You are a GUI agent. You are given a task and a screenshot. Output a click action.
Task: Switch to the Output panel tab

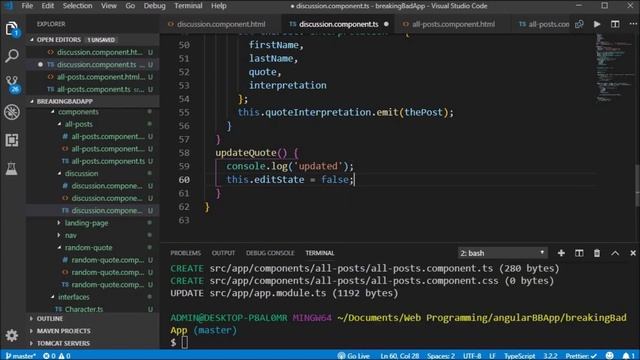[x=223, y=253]
